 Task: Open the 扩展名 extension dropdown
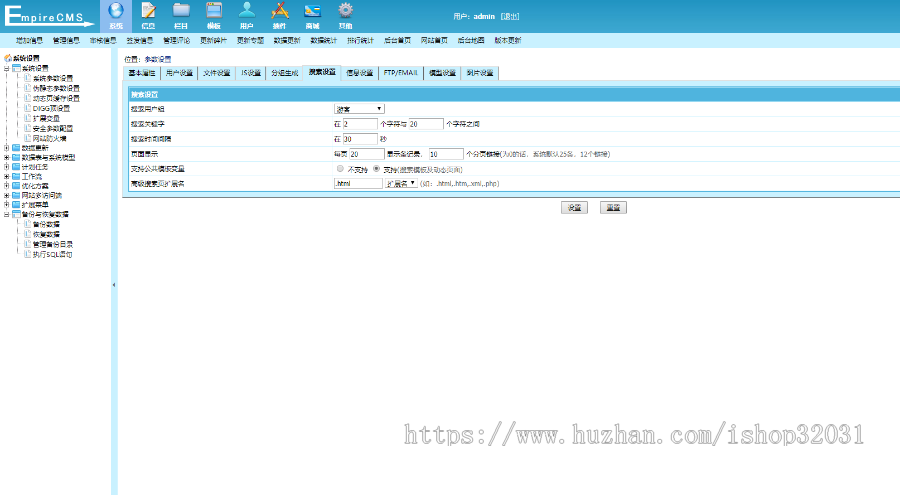[x=401, y=183]
